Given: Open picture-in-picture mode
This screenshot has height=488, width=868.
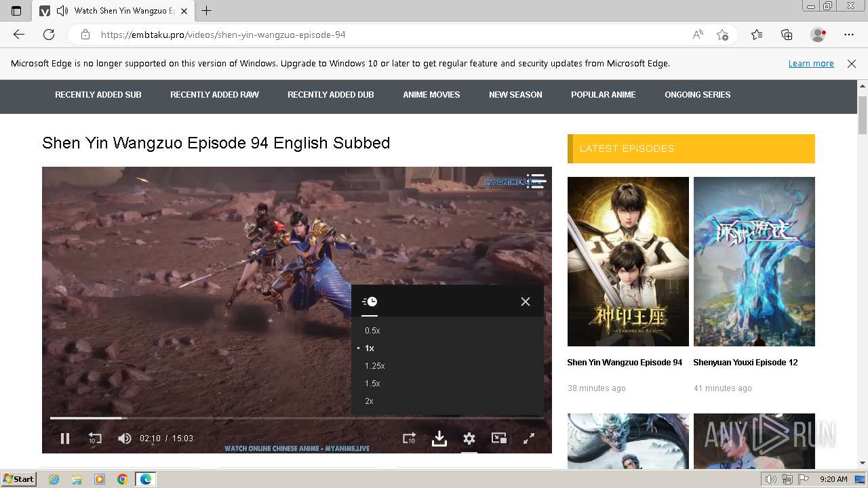Looking at the screenshot, I should [499, 439].
